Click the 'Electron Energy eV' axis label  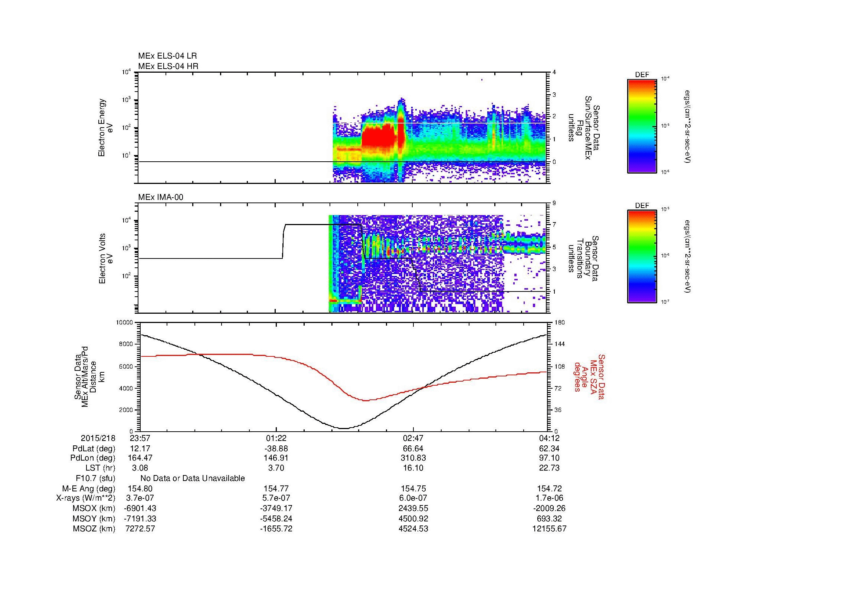point(105,128)
